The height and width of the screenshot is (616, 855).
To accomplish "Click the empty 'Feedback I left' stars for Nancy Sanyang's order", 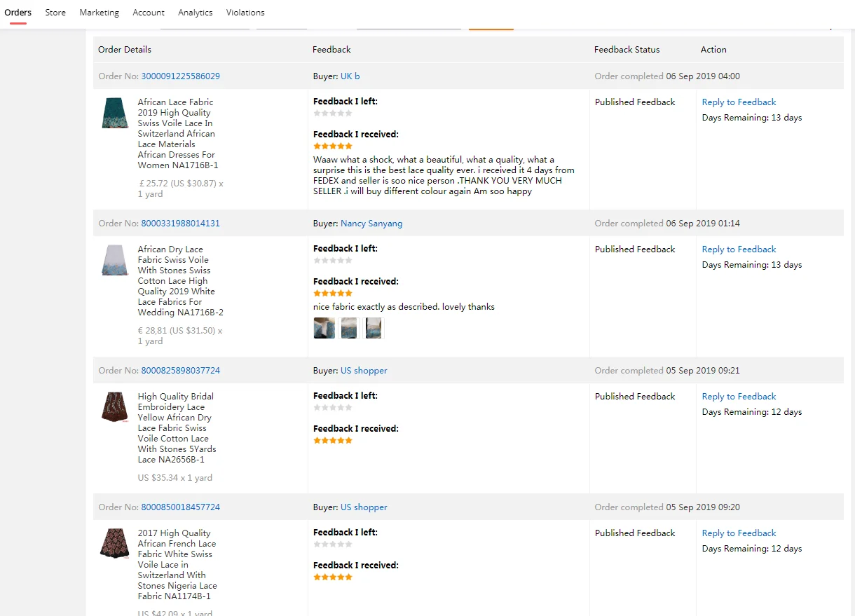I will coord(333,261).
